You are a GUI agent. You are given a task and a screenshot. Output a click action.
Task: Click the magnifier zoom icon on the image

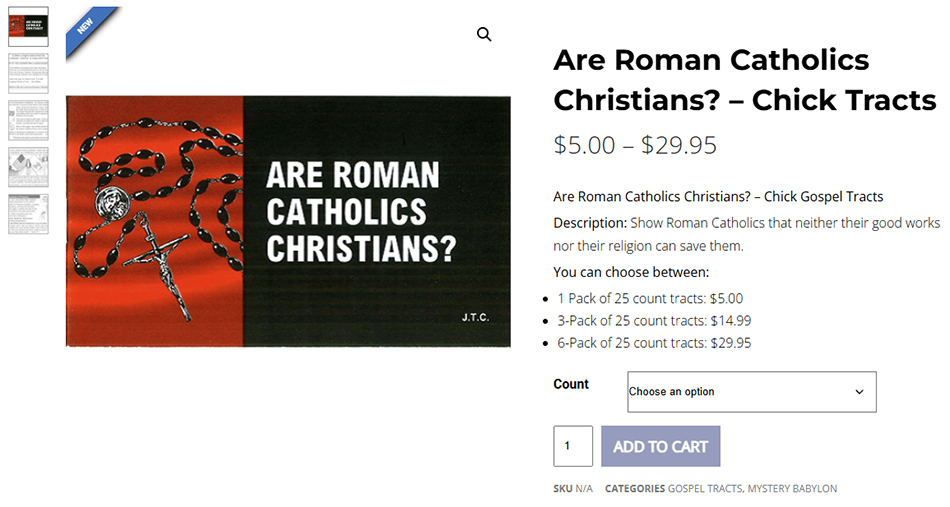[484, 35]
